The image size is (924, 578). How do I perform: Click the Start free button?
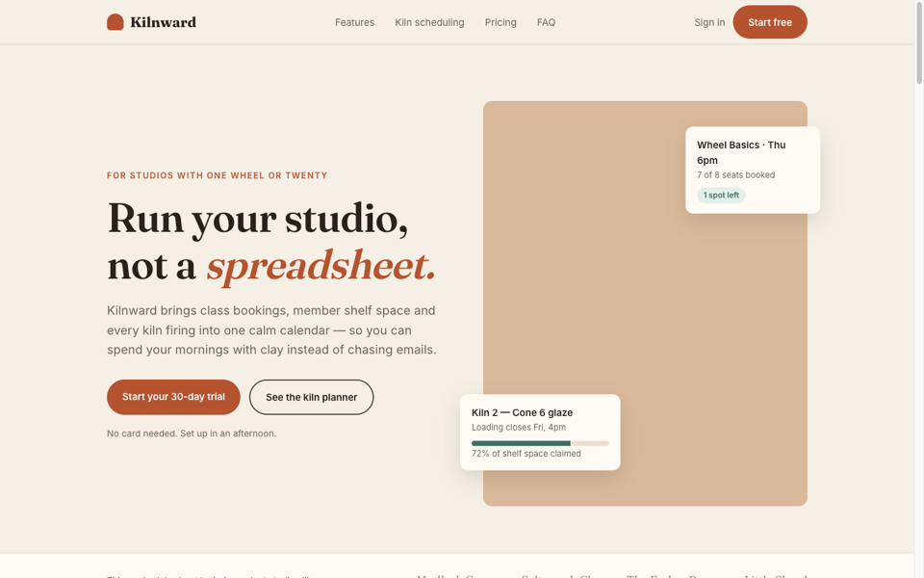pos(770,22)
